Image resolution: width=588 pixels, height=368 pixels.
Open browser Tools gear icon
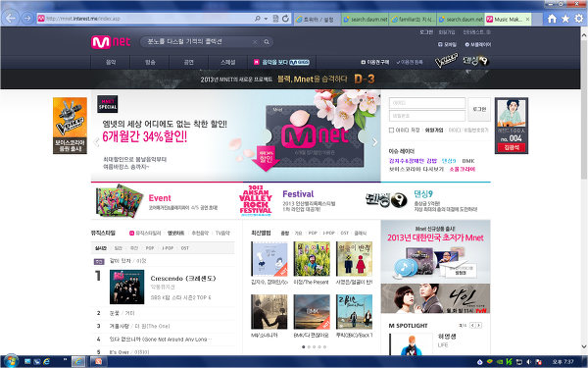pyautogui.click(x=579, y=19)
